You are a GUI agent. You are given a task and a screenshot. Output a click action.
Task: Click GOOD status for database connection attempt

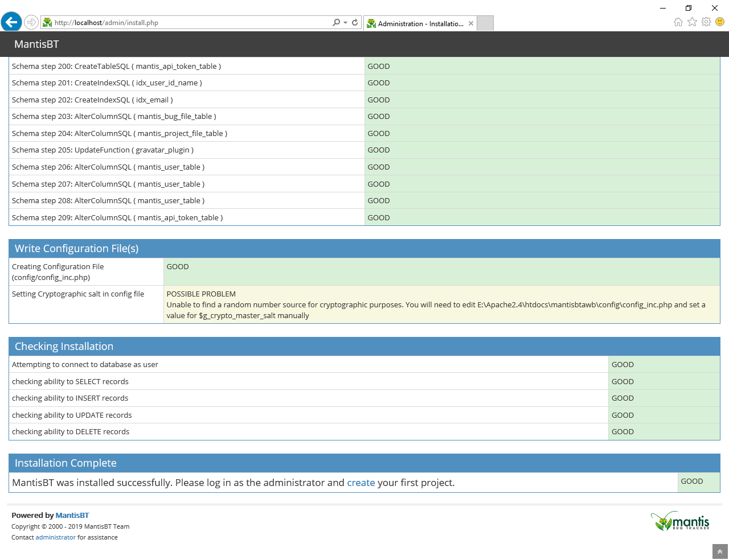click(622, 365)
